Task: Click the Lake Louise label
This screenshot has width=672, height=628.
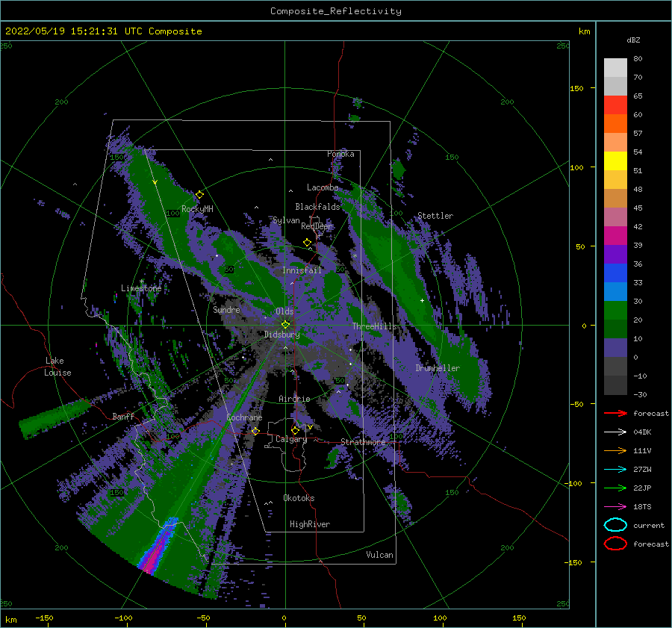Action: 57,367
